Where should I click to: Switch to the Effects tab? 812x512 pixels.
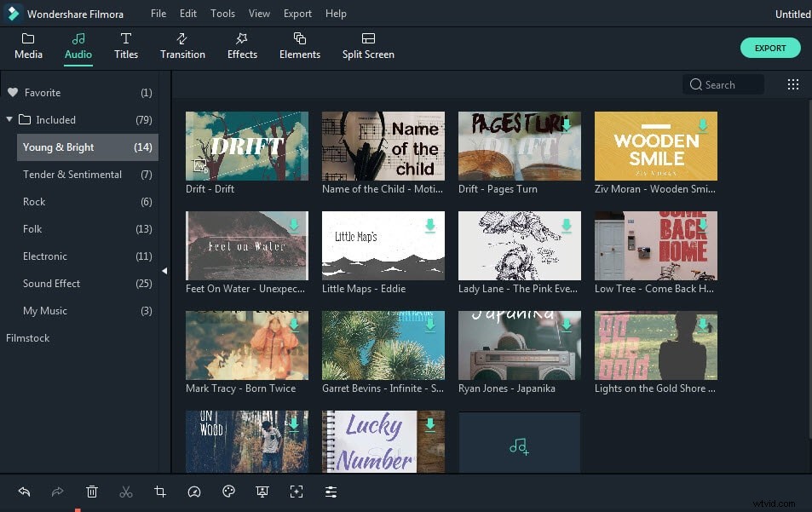(x=242, y=45)
